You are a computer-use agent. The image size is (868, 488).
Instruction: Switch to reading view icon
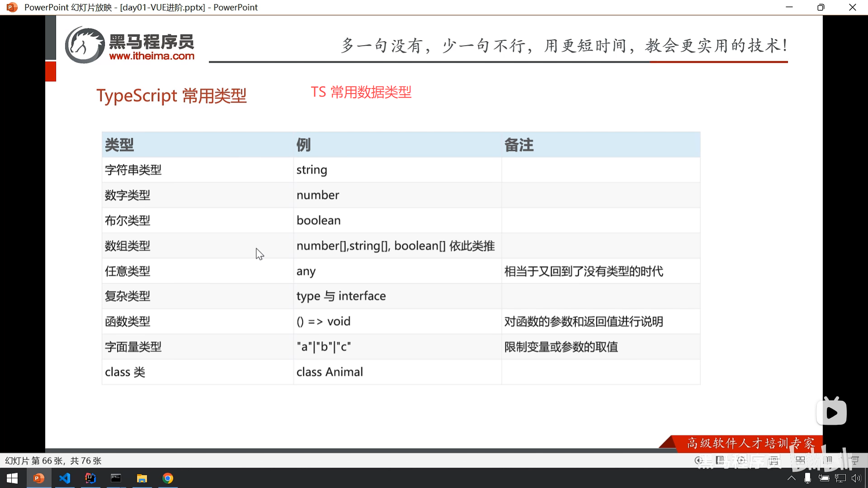click(x=827, y=460)
